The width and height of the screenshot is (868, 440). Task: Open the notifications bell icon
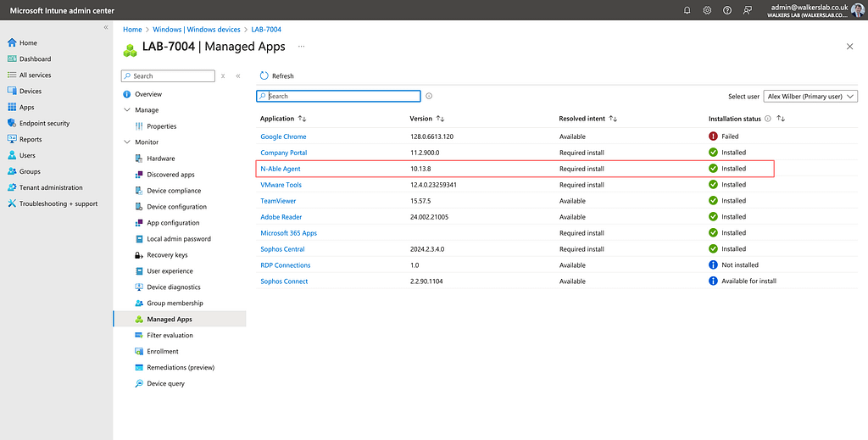[x=687, y=10]
